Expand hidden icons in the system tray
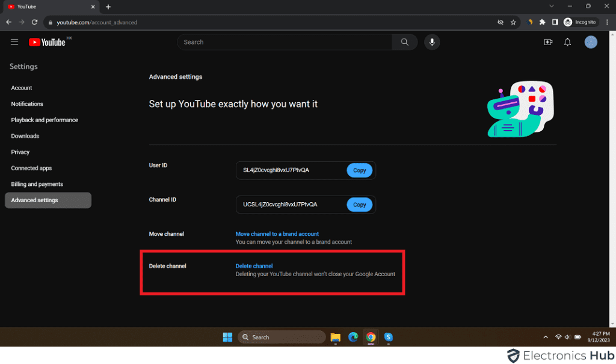Viewport: 616px width, 364px height. coord(545,337)
